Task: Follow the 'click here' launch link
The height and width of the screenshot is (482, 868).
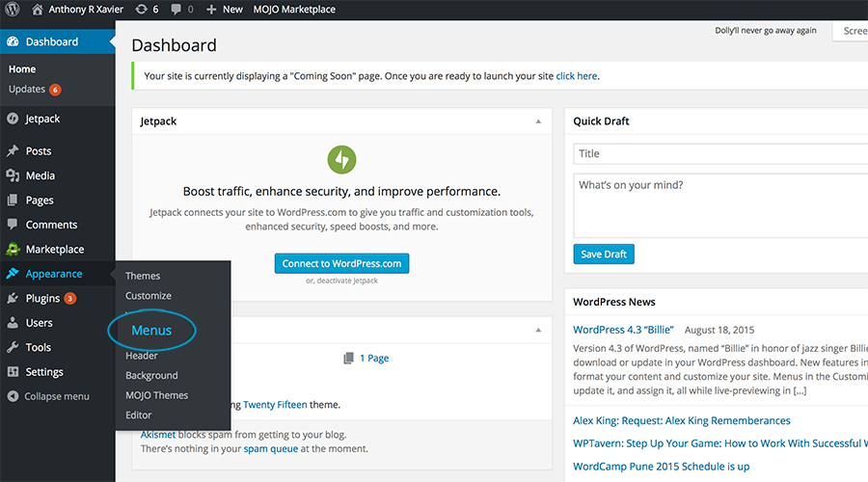Action: [577, 76]
